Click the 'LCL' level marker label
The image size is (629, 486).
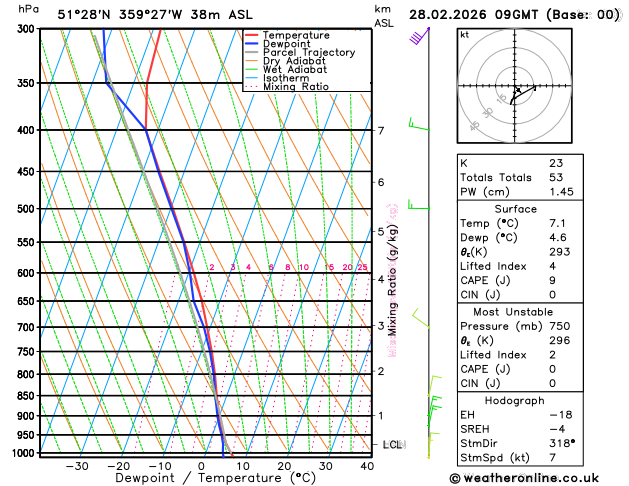(394, 444)
